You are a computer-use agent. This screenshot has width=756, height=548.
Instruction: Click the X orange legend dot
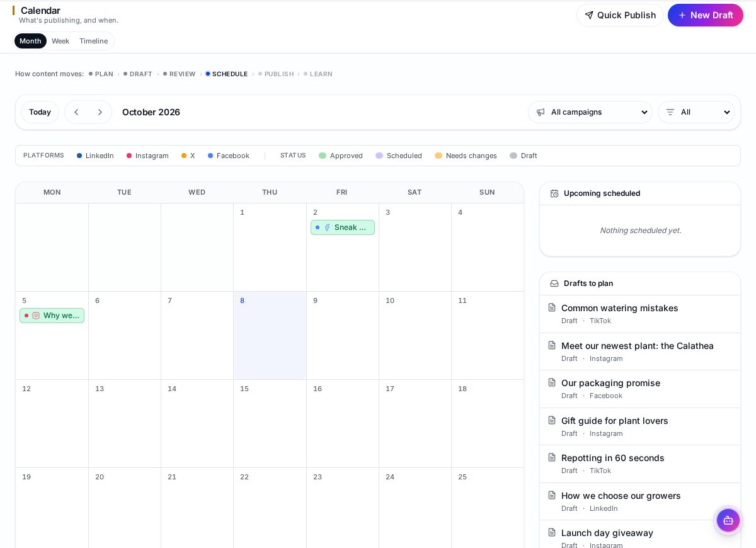(184, 156)
